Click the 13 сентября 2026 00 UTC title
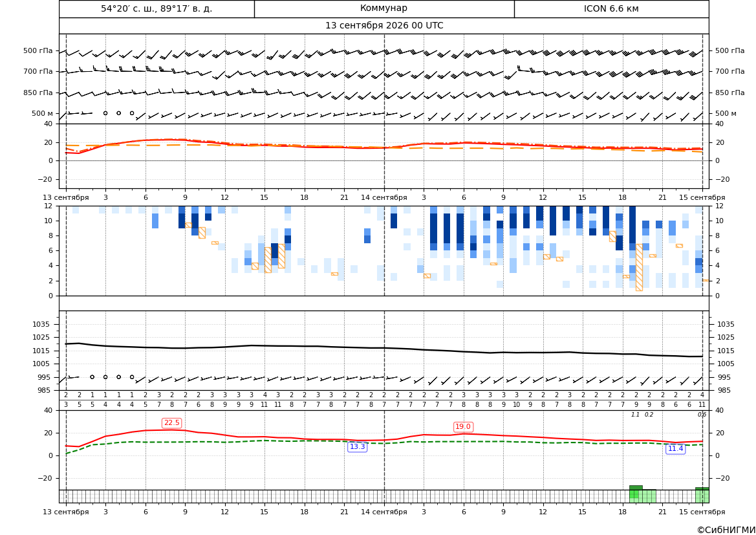 point(384,26)
